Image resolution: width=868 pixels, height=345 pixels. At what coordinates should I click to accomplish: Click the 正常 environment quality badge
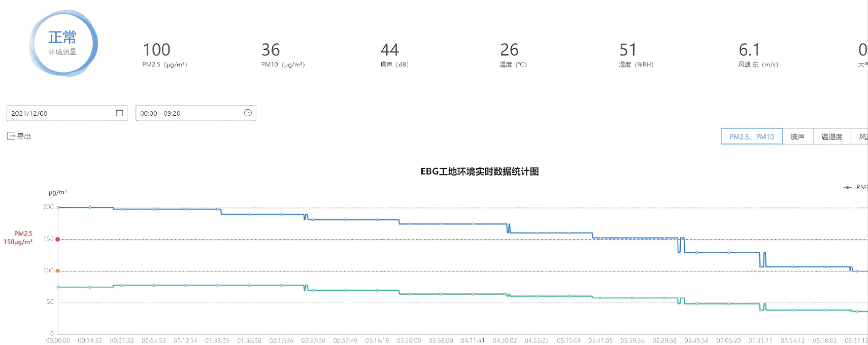pos(63,43)
